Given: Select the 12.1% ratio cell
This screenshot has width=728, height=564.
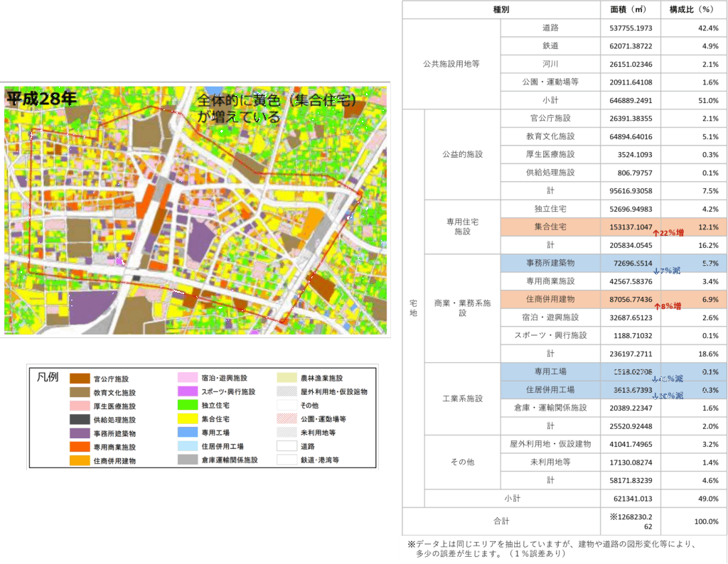Looking at the screenshot, I should (x=694, y=227).
